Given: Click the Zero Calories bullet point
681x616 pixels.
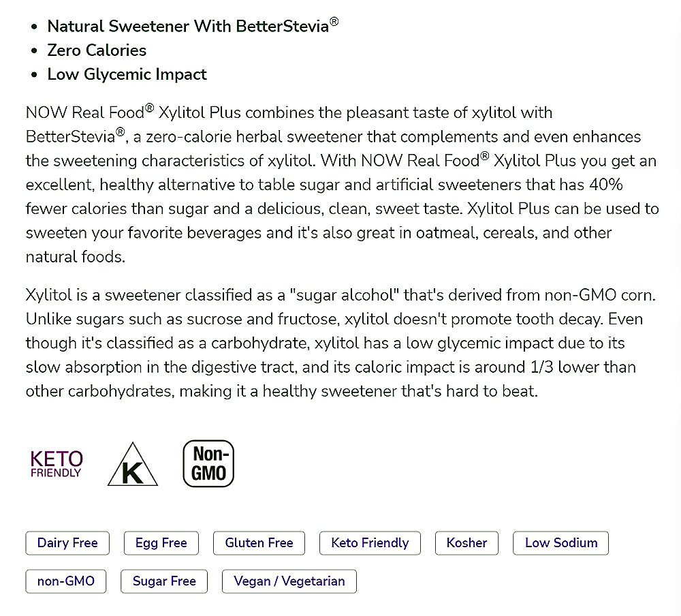Looking at the screenshot, I should coord(97,50).
